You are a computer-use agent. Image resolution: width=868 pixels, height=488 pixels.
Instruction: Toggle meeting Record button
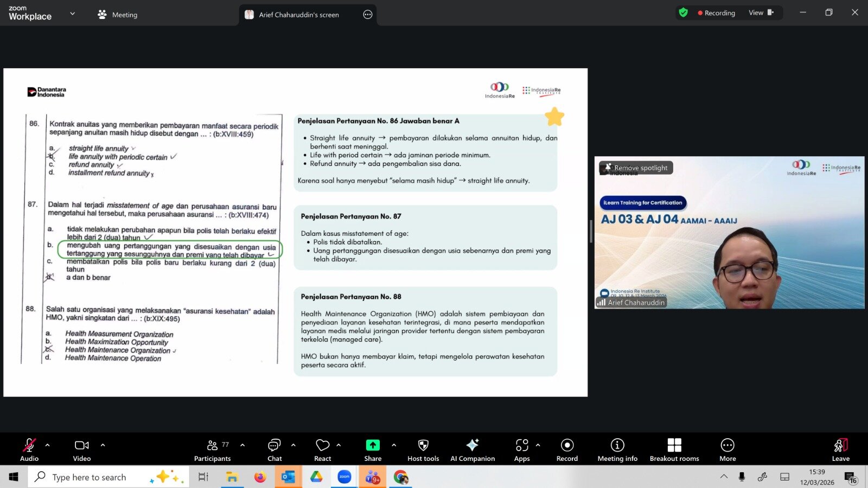pyautogui.click(x=567, y=450)
